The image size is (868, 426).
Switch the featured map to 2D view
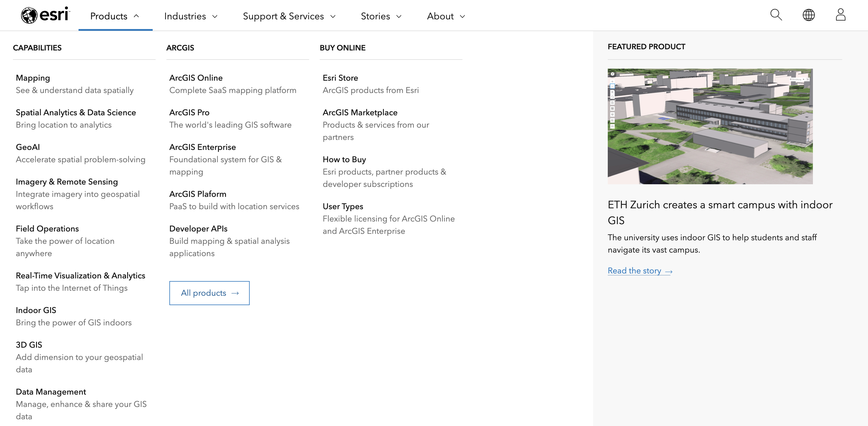612,126
